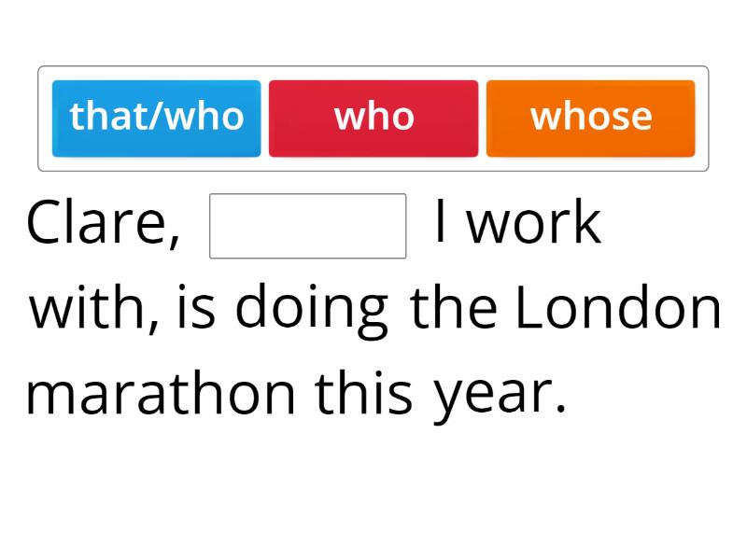Click the empty blank box after "Clare,"
This screenshot has height=560, width=747.
click(308, 226)
